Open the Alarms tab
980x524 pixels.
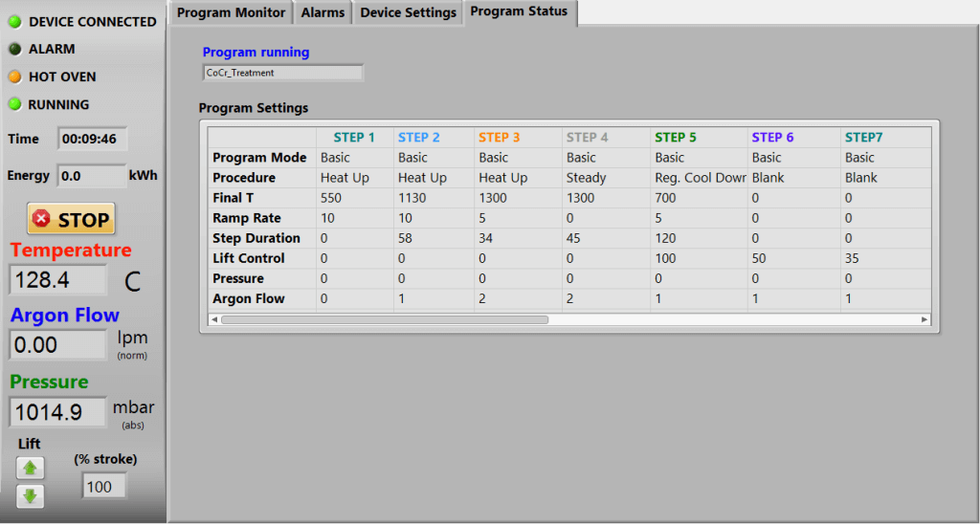pyautogui.click(x=323, y=12)
